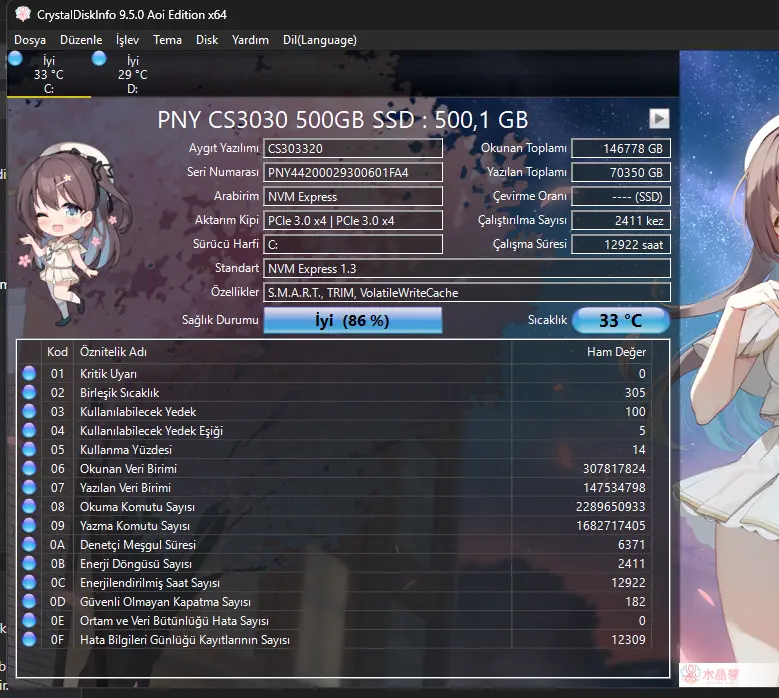779x698 pixels.
Task: Click the Arabirim NVM Express field
Action: [x=353, y=196]
